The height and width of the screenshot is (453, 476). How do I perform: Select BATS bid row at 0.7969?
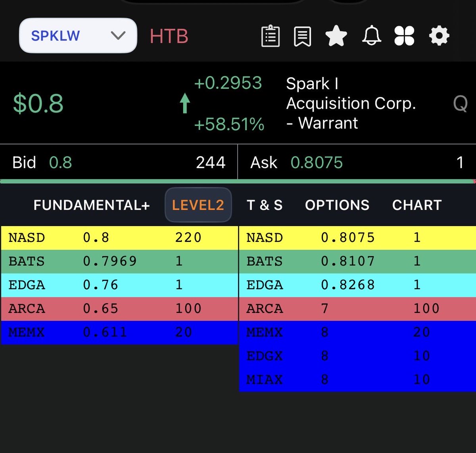[119, 261]
